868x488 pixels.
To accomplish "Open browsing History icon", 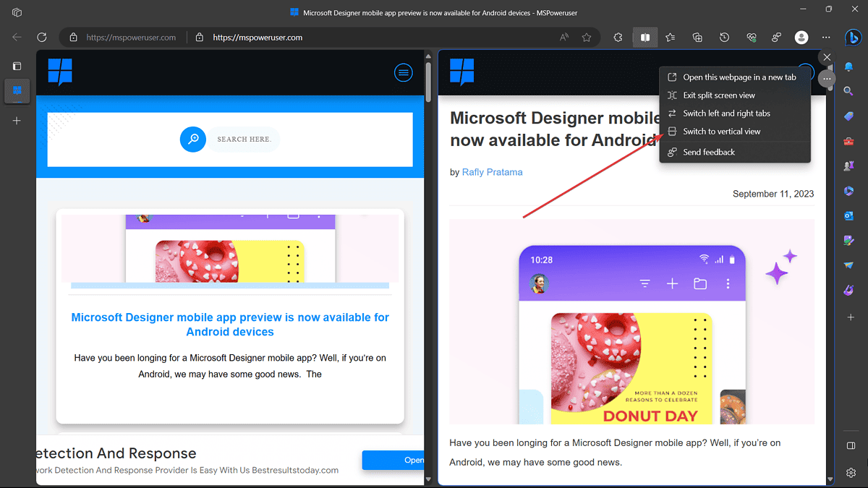I will click(724, 37).
